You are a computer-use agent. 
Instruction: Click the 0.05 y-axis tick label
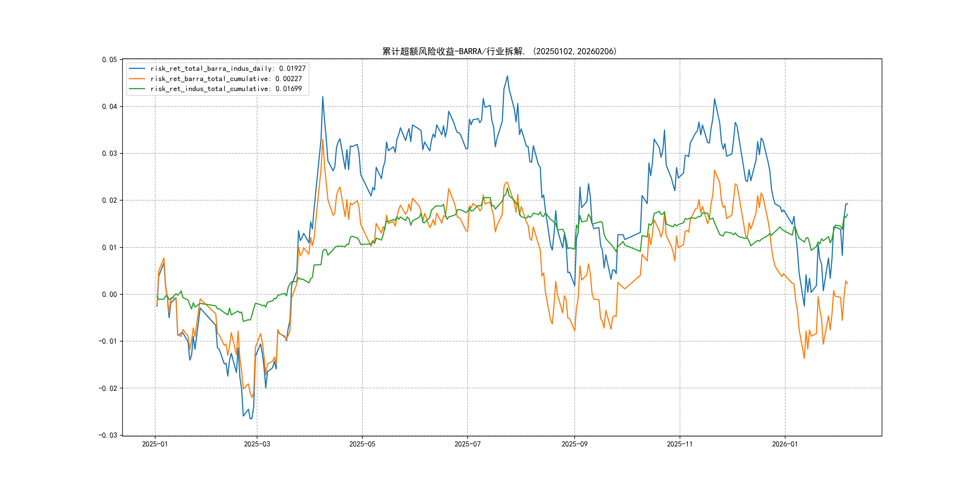(x=109, y=60)
